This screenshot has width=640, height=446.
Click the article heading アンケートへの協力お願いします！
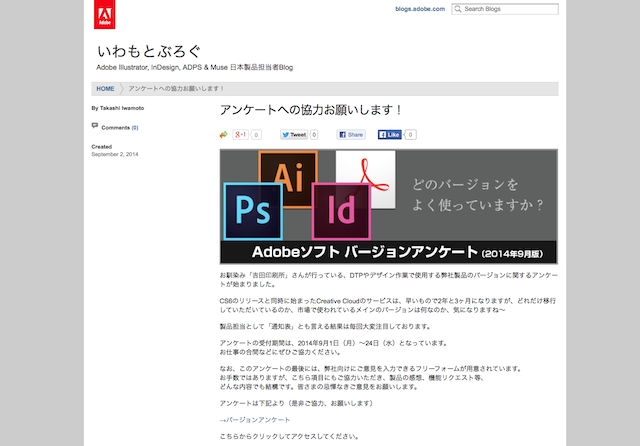312,110
